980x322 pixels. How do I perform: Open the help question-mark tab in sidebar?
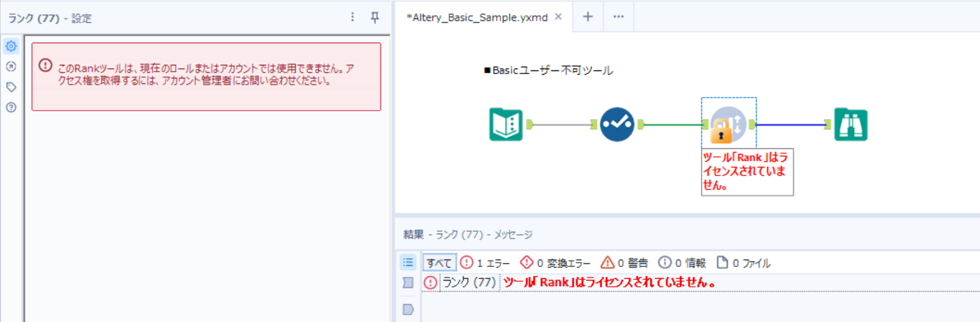pos(11,108)
